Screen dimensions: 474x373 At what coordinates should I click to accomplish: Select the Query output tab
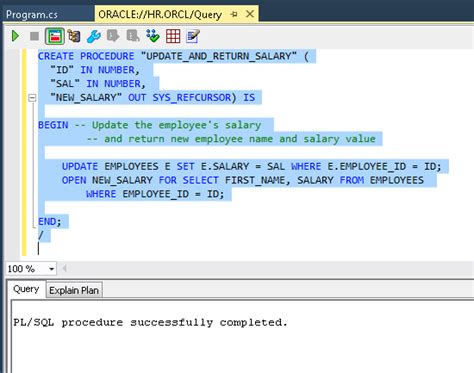pos(26,289)
